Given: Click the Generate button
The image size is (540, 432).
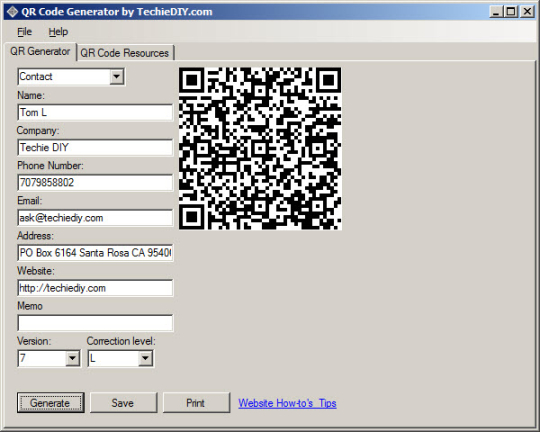Looking at the screenshot, I should pos(51,402).
